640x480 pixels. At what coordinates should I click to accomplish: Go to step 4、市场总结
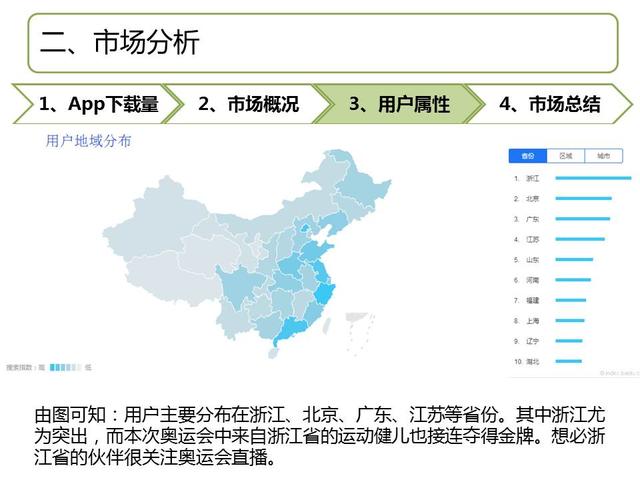point(550,104)
